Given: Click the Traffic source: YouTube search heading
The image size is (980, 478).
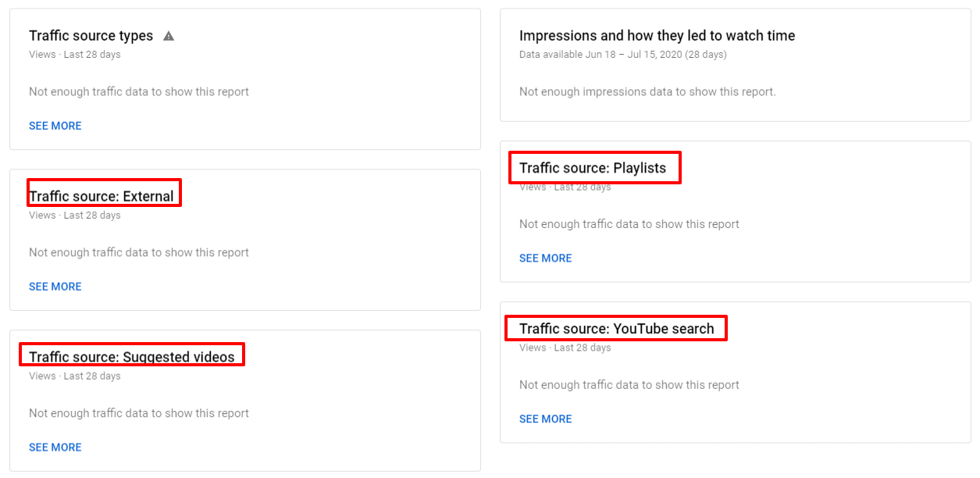Looking at the screenshot, I should pos(616,329).
